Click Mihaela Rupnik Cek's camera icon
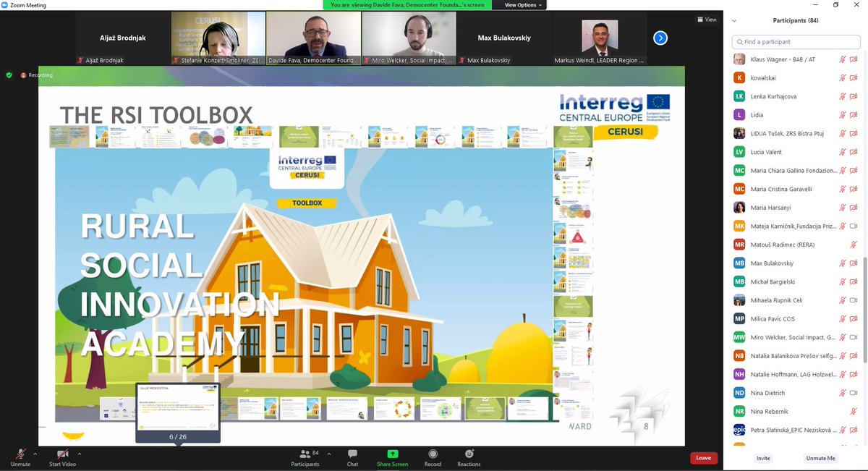This screenshot has height=471, width=868. point(854,300)
